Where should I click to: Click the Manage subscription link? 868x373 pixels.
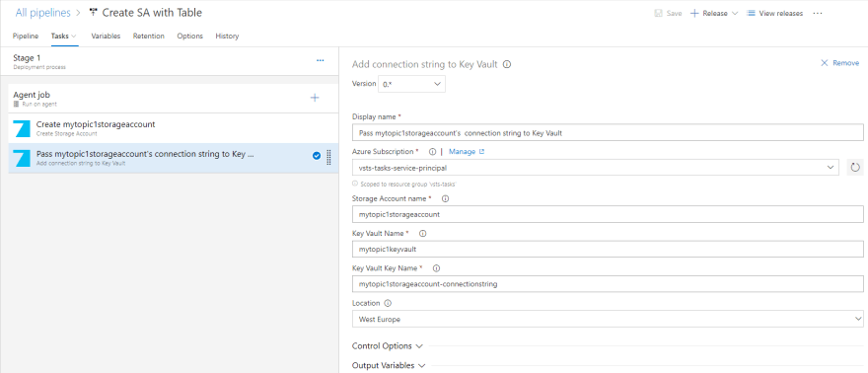467,151
